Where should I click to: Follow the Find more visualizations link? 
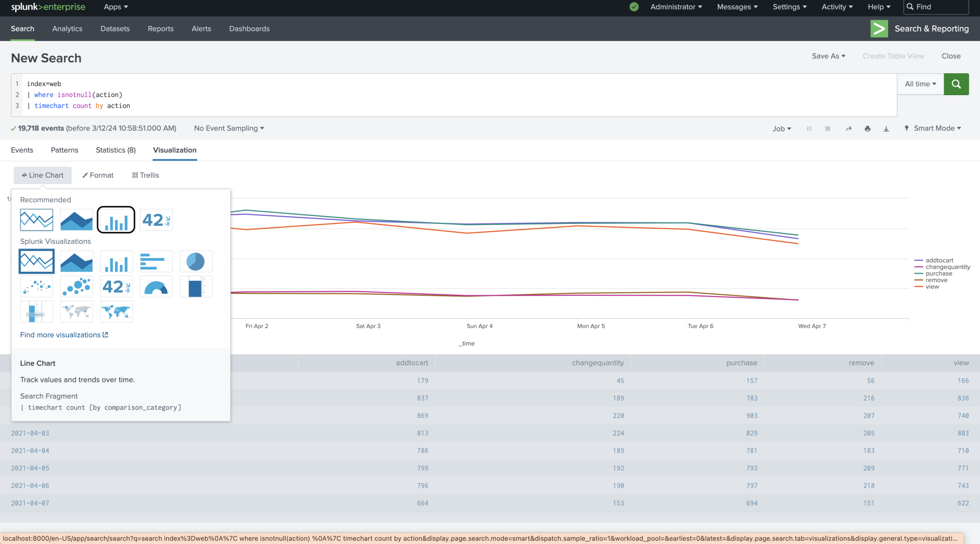click(x=60, y=334)
